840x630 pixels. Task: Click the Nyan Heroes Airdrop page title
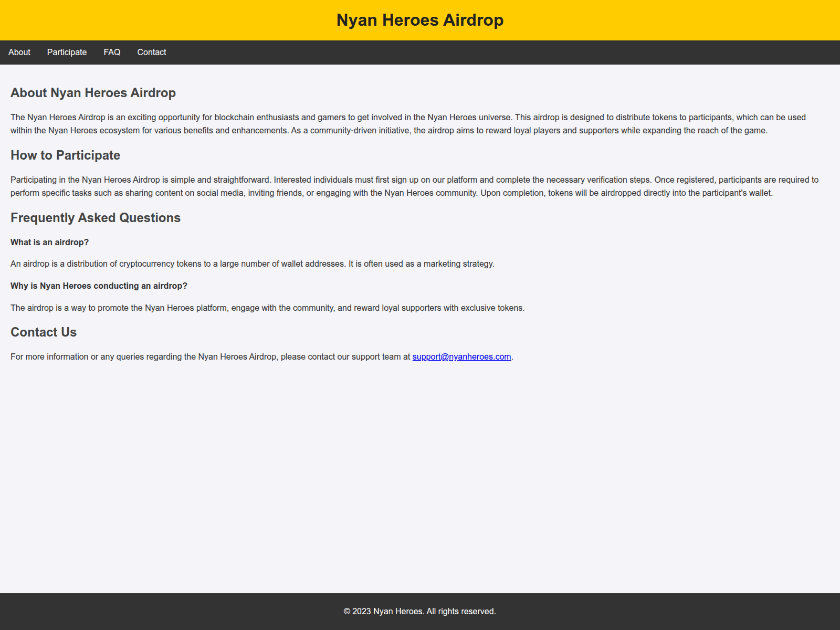point(420,20)
